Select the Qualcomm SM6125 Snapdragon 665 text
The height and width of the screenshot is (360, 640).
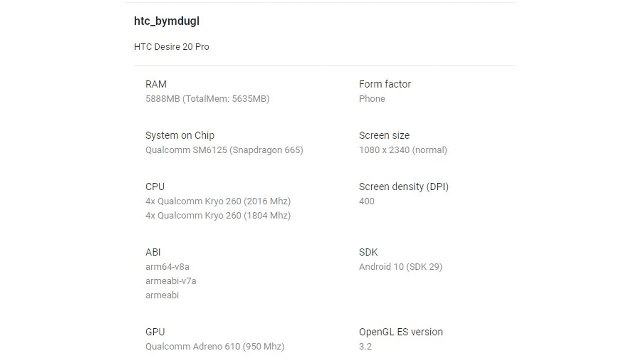[x=224, y=150]
